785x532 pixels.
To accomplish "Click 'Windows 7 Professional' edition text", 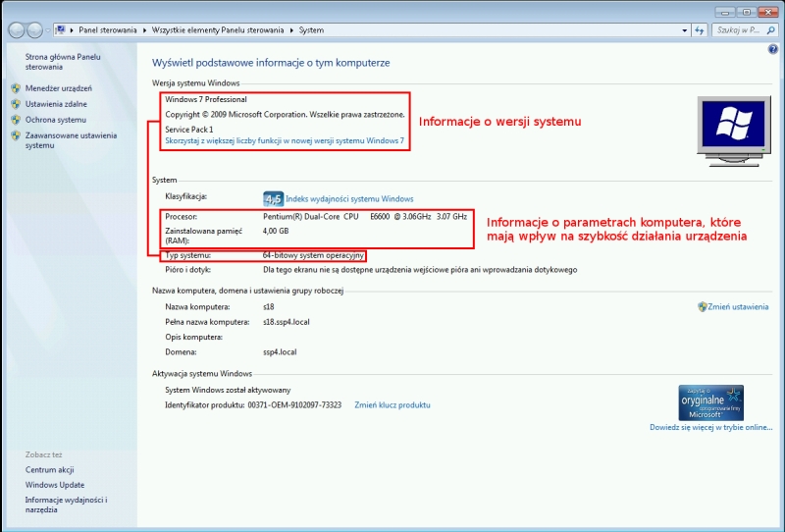I will (206, 99).
